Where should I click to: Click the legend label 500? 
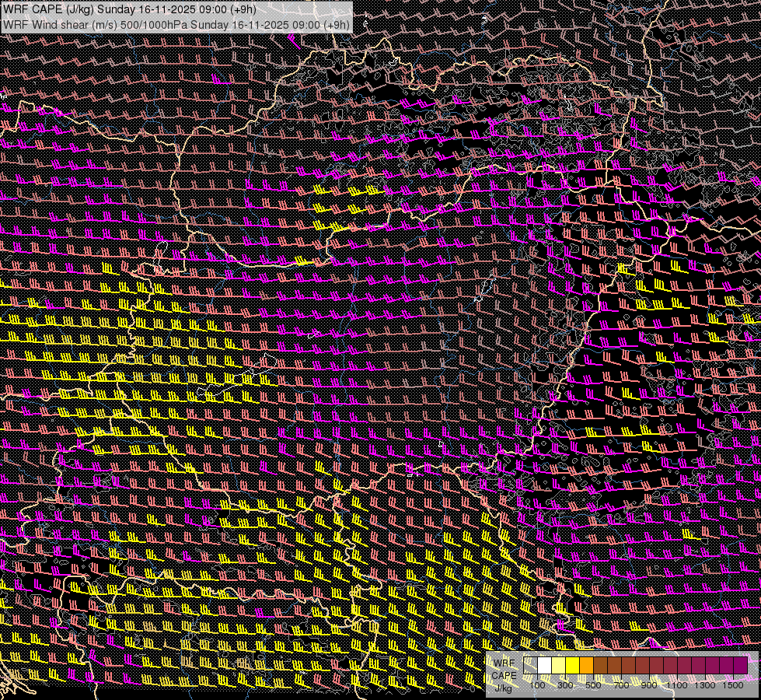[x=593, y=685]
